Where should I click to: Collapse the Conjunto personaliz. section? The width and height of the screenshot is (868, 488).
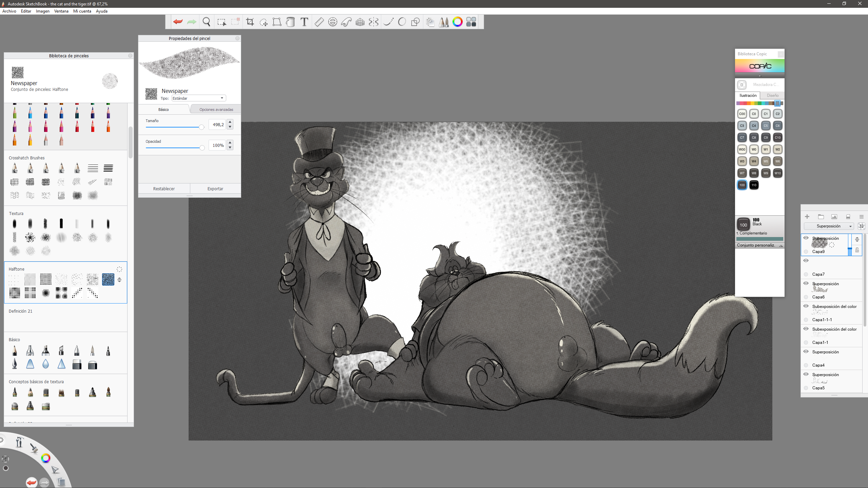(x=781, y=246)
